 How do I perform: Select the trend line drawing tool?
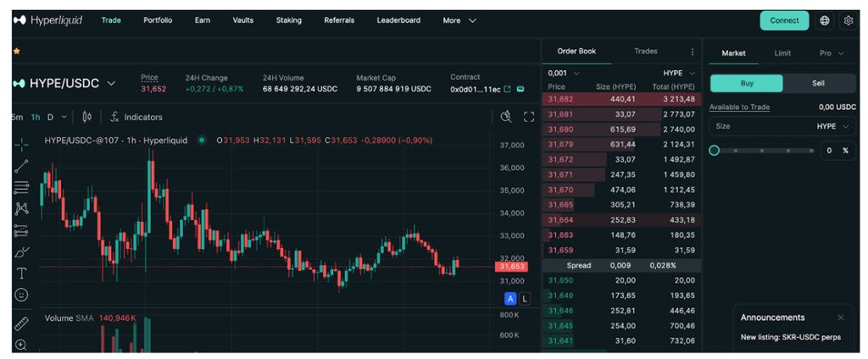21,166
